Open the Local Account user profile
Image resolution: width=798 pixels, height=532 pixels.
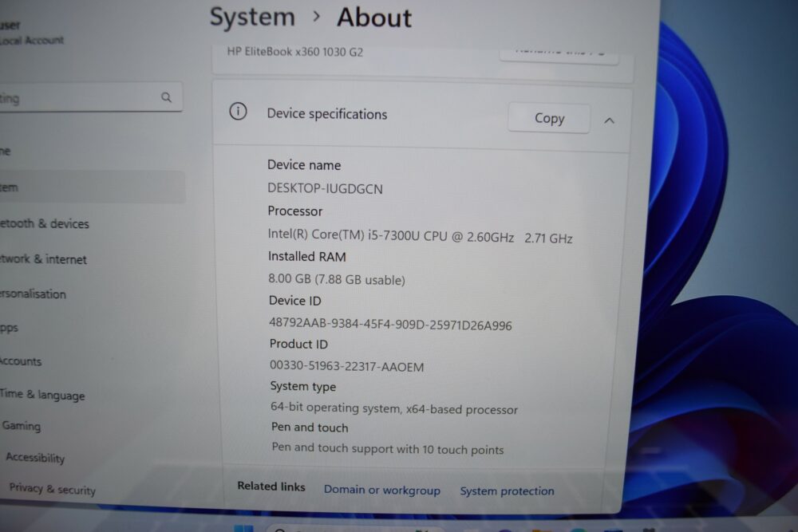[x=32, y=33]
